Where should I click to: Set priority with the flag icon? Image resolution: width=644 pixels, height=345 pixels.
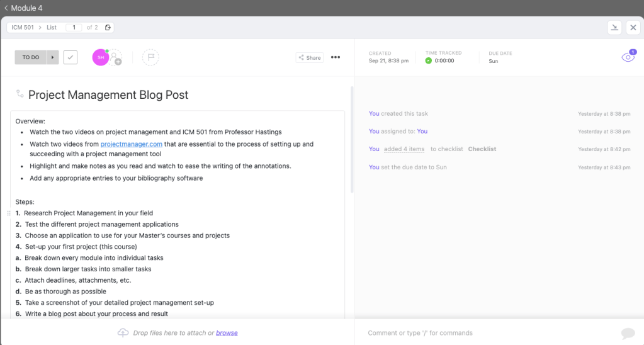point(150,57)
